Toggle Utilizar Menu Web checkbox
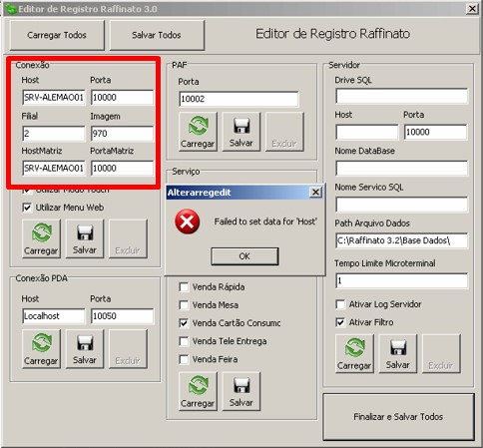Screen dimensions: 483x448 [27, 208]
